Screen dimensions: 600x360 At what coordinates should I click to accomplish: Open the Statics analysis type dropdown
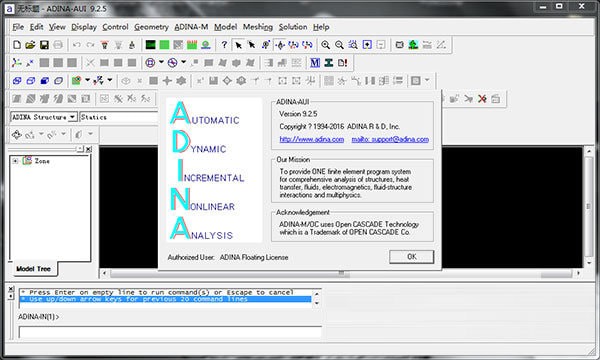pyautogui.click(x=119, y=117)
